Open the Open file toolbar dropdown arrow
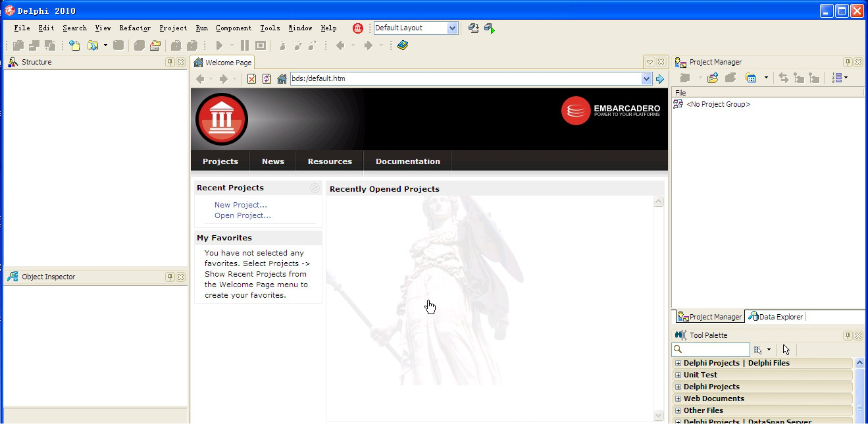 pyautogui.click(x=105, y=45)
